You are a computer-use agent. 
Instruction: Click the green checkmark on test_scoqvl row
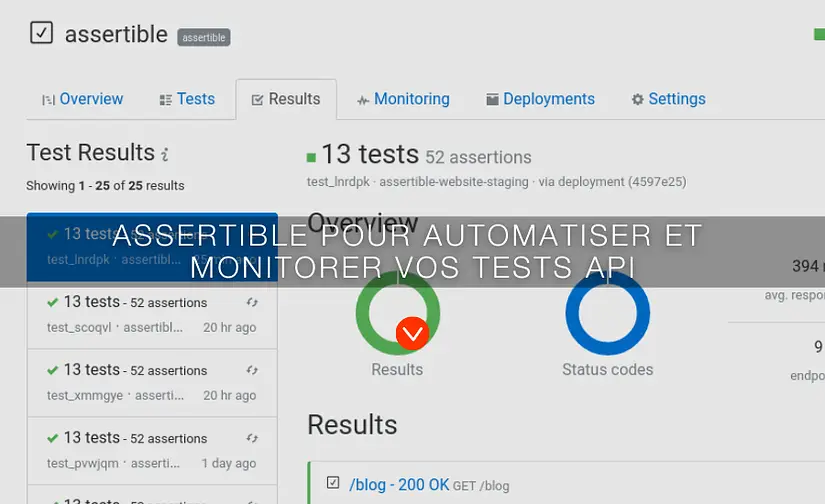52,303
